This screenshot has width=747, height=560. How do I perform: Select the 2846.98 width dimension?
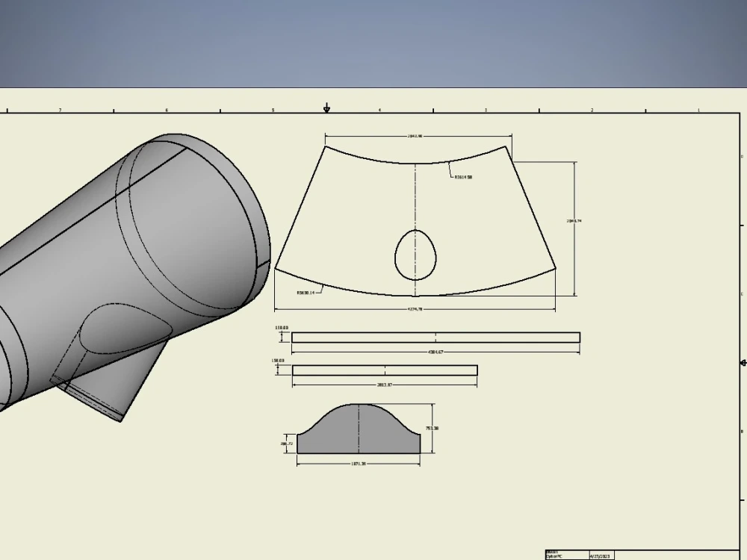[416, 135]
